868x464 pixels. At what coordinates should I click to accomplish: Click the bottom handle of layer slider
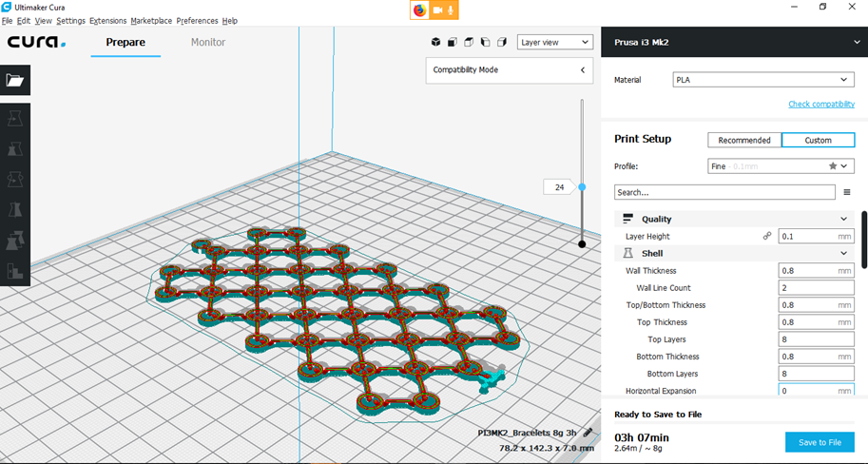(x=582, y=243)
